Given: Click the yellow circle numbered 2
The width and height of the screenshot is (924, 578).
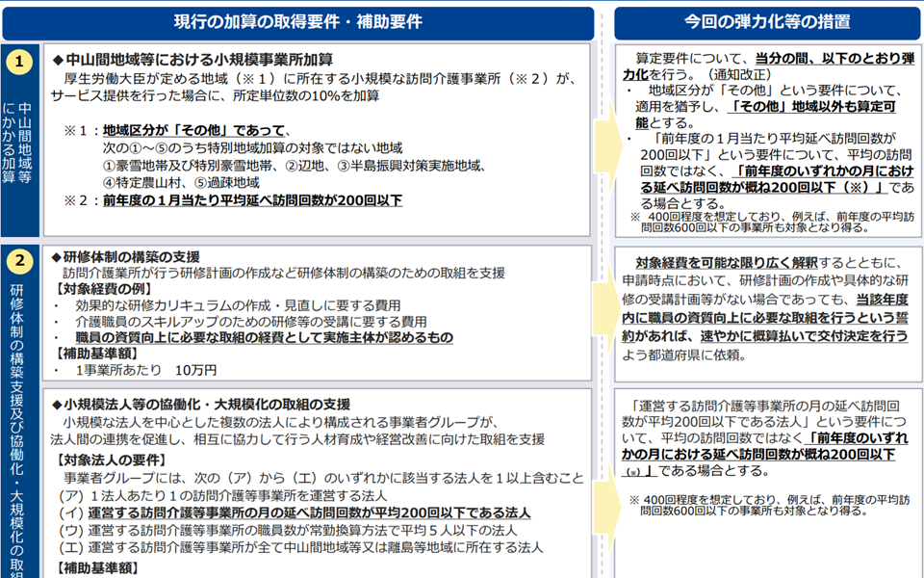Looking at the screenshot, I should (19, 264).
